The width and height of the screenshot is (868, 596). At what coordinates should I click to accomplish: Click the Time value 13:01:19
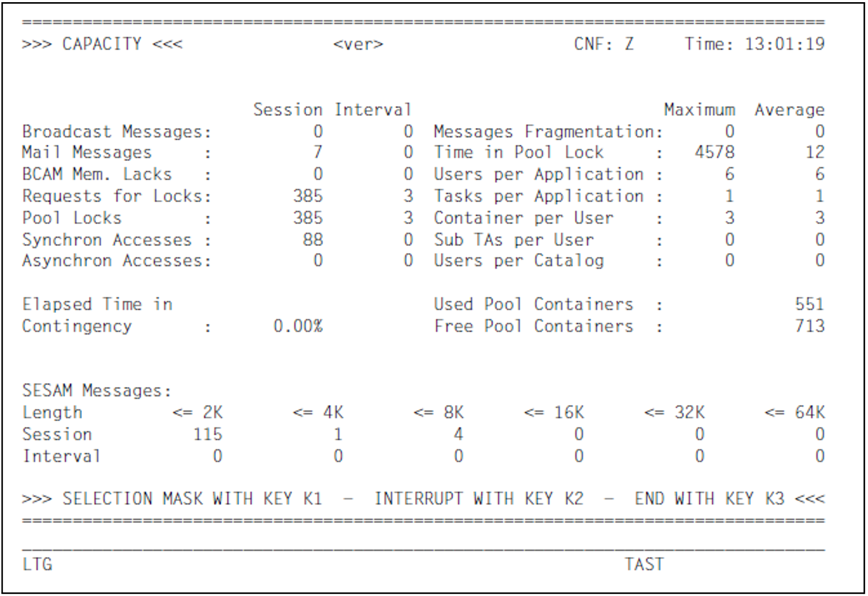point(785,44)
